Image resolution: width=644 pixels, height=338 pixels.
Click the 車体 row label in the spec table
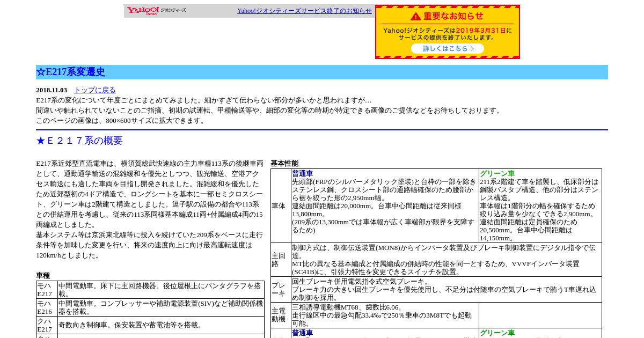[x=281, y=206]
